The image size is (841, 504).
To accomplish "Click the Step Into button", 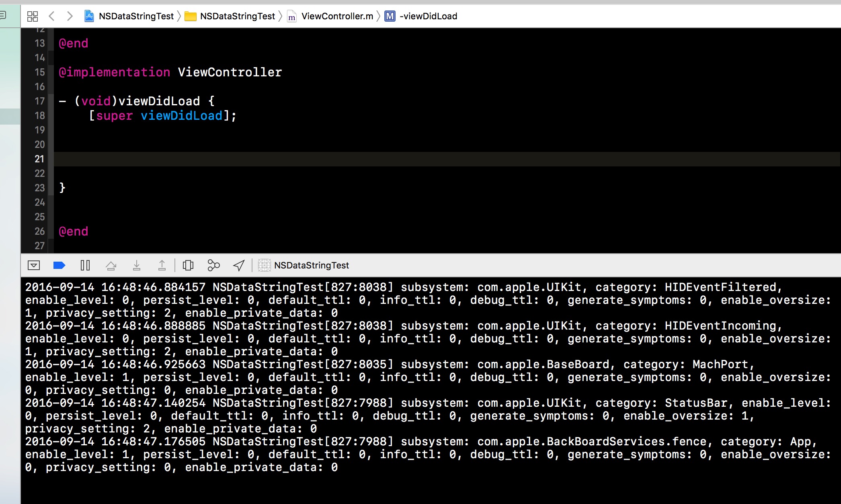I will (x=137, y=265).
